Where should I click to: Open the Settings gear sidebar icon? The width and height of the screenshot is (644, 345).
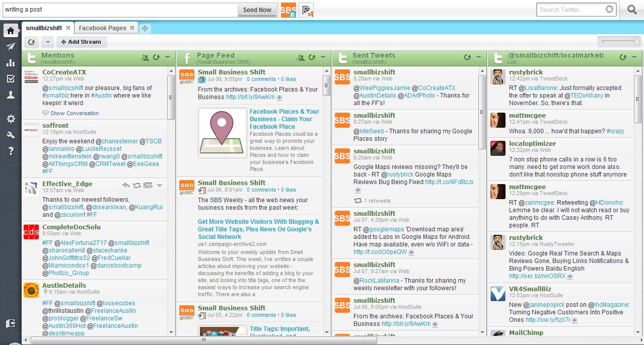11,119
